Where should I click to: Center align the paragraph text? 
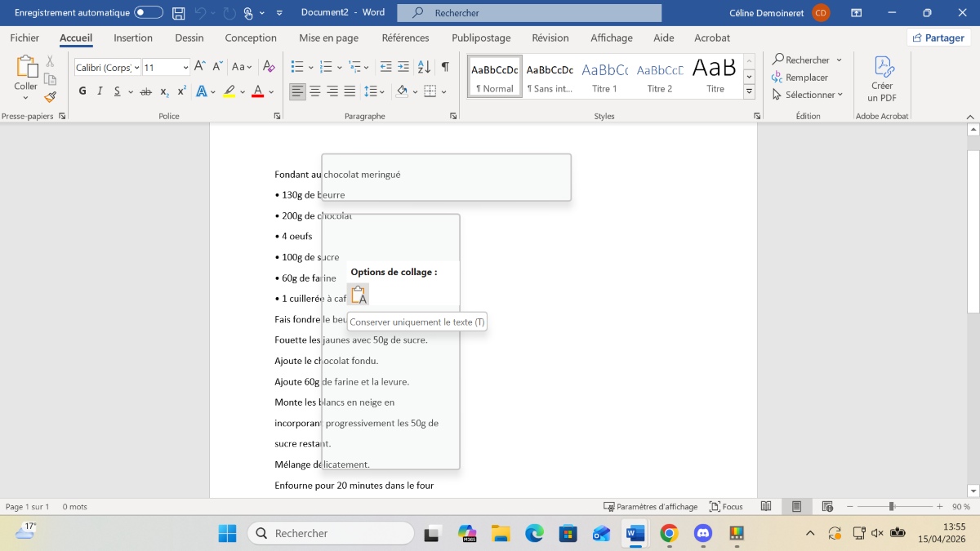[x=315, y=91]
